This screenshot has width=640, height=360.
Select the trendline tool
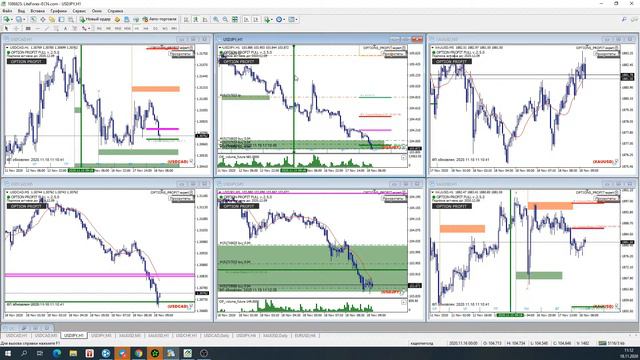coord(47,29)
